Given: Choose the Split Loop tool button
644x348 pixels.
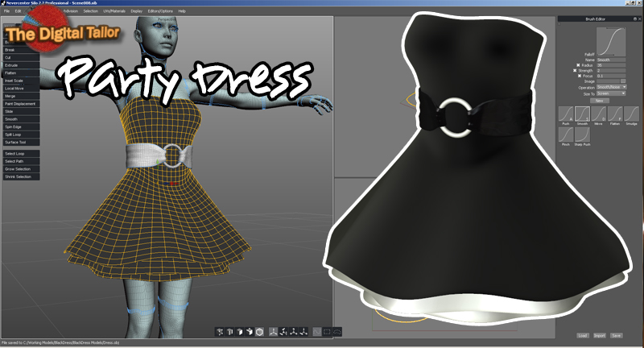Looking at the screenshot, I should pos(22,135).
